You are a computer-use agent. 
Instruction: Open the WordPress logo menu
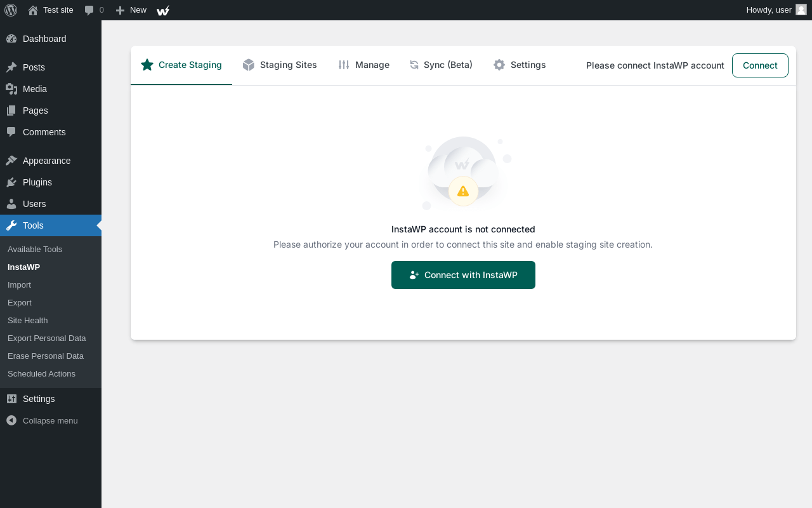coord(11,10)
